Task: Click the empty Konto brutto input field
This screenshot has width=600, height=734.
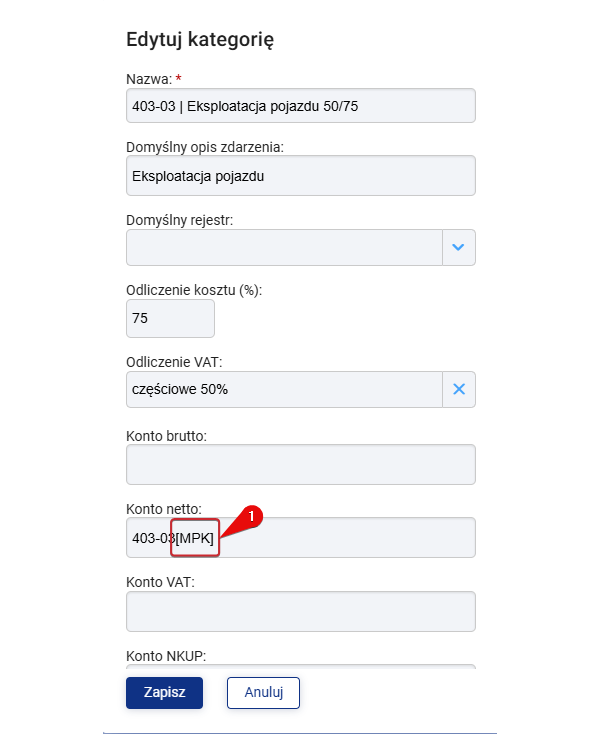Action: (301, 464)
